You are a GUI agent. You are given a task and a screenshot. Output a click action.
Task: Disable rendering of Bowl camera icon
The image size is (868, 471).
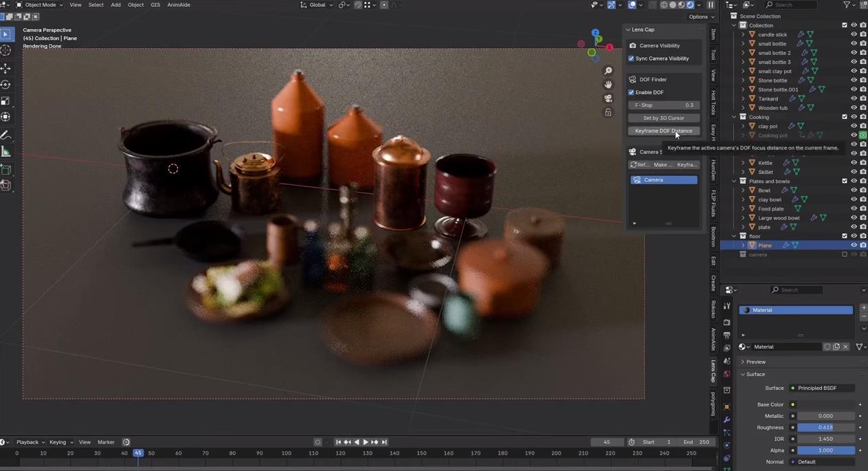click(x=863, y=190)
